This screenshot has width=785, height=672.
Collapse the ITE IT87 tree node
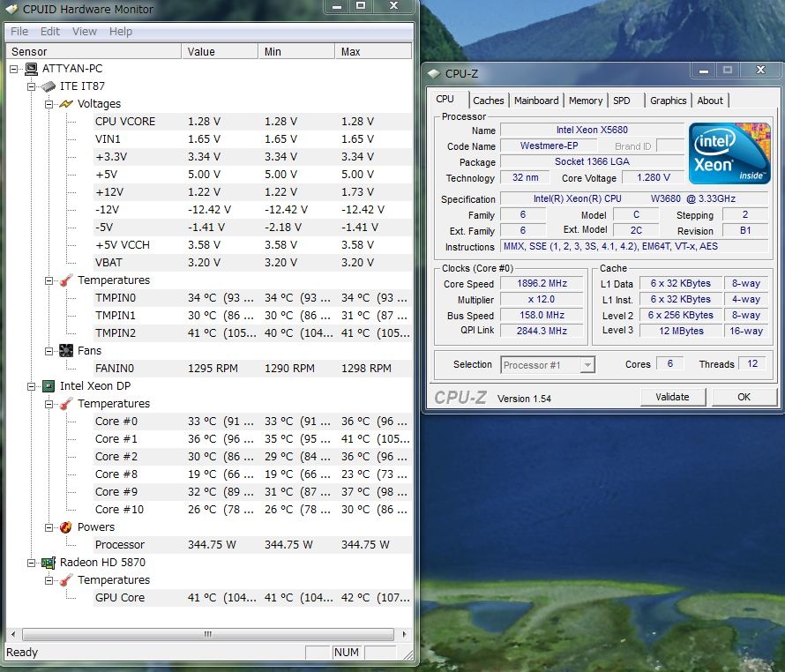31,86
